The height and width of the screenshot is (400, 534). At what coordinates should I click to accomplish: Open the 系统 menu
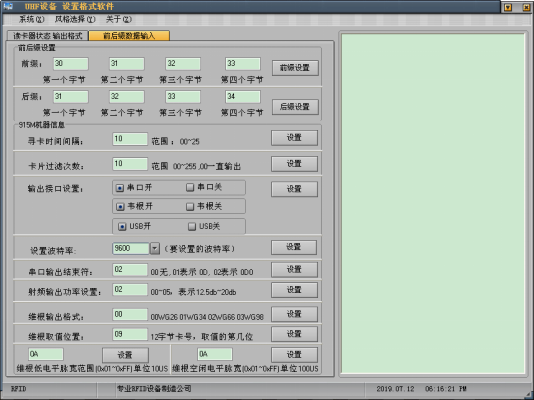pyautogui.click(x=31, y=19)
